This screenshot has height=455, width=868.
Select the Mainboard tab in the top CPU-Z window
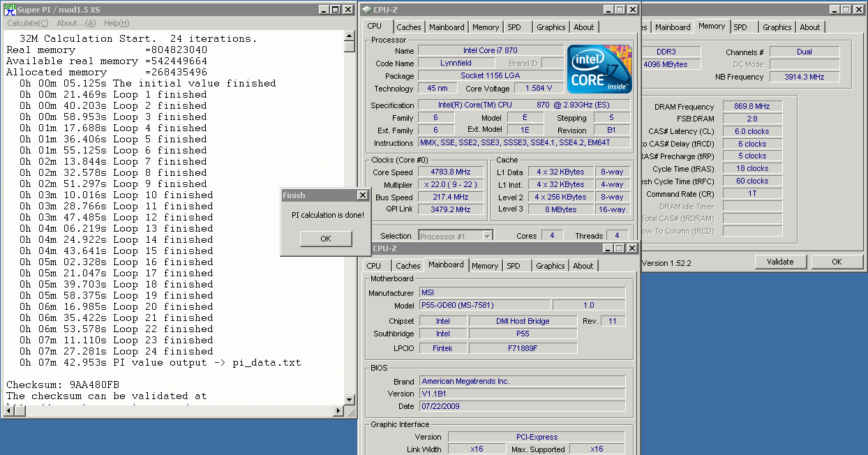(447, 27)
